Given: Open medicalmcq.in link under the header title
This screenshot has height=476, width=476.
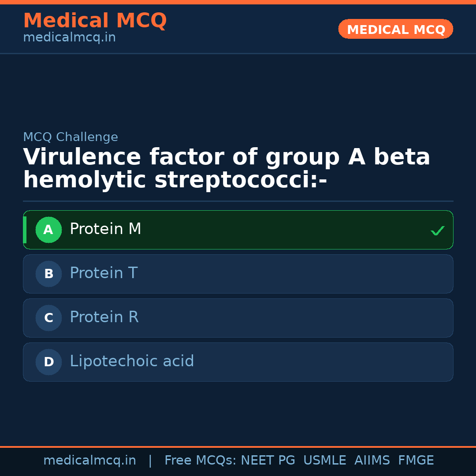Looking at the screenshot, I should click(69, 38).
